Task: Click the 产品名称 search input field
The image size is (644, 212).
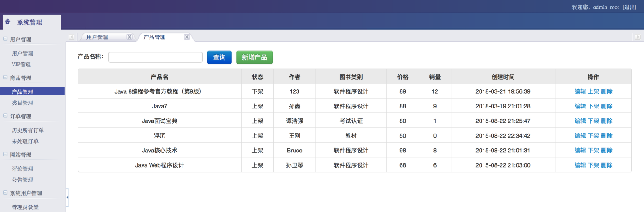Action: 155,57
